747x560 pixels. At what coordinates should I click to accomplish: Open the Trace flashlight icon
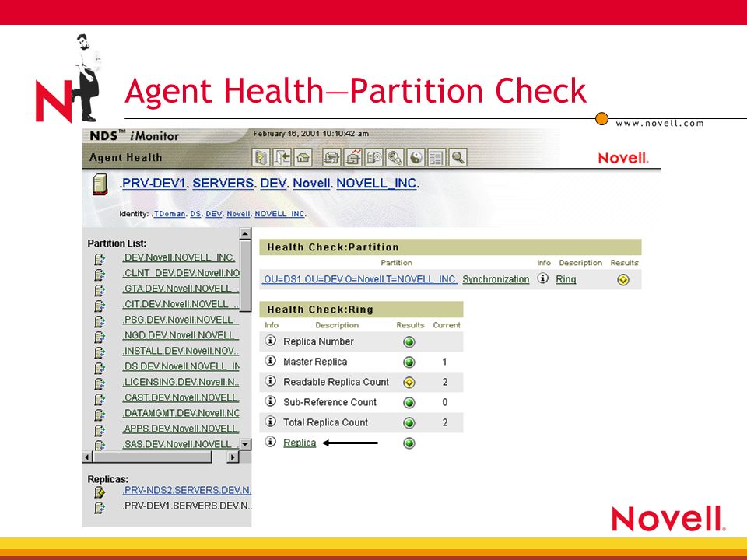click(x=395, y=158)
